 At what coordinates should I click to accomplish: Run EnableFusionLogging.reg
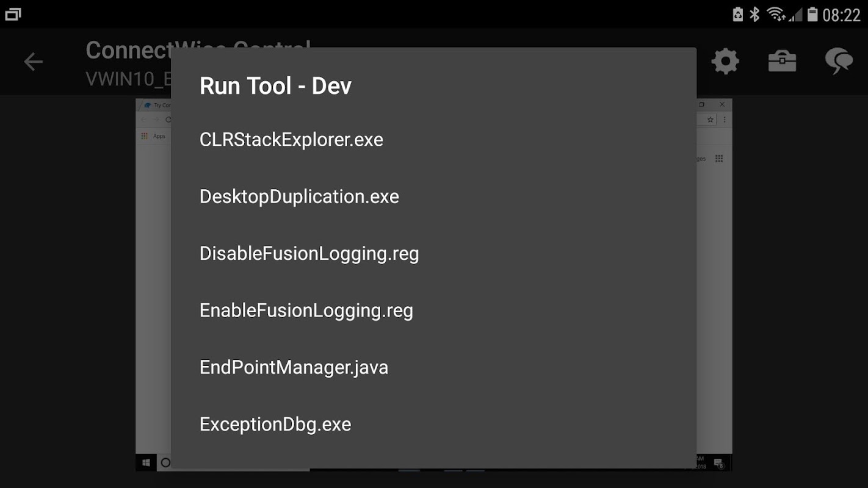[306, 310]
